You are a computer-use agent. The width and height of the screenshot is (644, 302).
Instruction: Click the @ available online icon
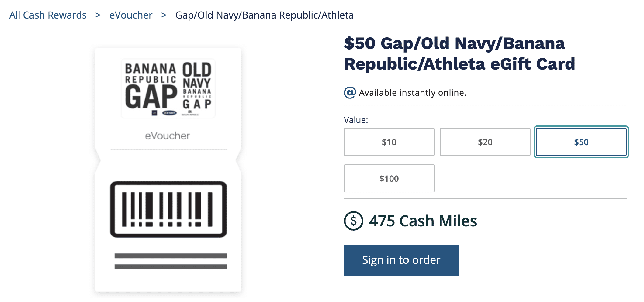tap(350, 93)
